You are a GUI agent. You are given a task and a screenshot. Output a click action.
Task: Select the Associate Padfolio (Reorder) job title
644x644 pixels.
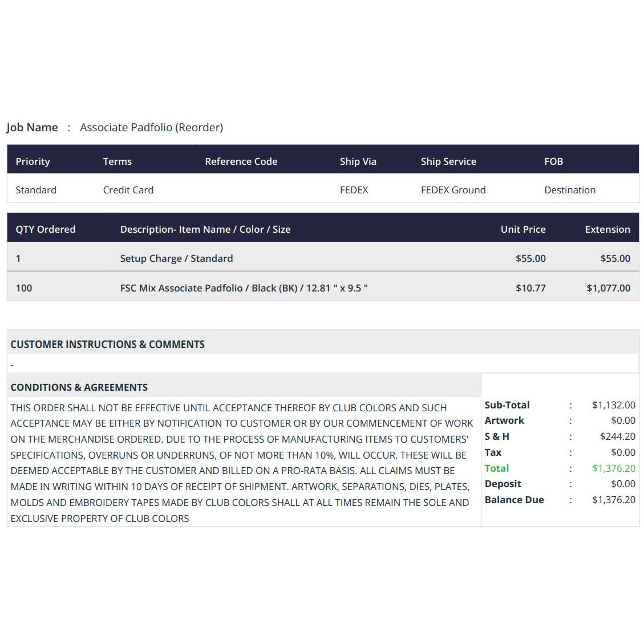(x=152, y=127)
